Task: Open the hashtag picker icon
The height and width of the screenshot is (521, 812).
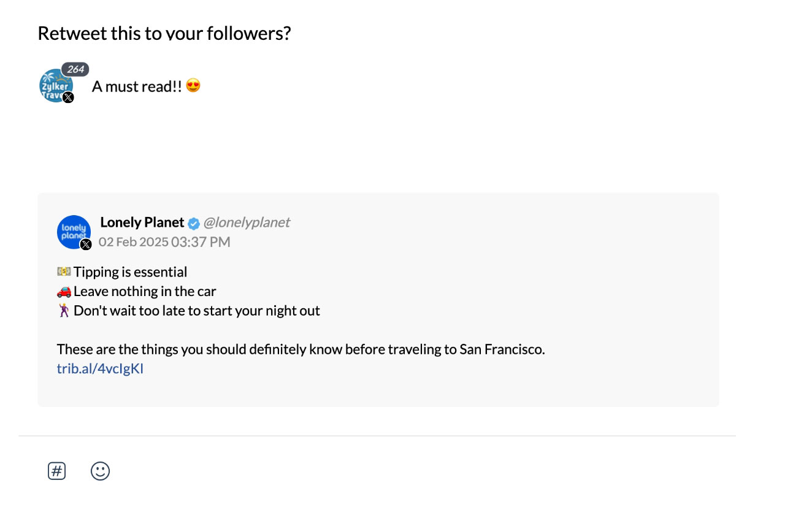Action: 56,471
